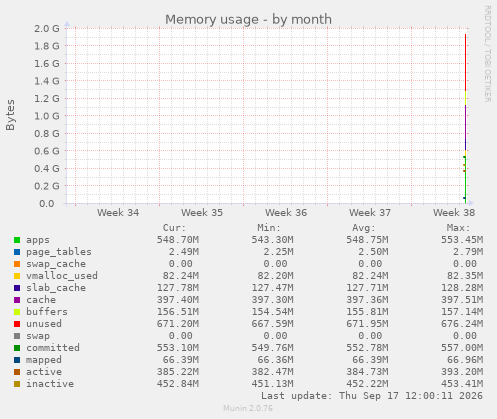Click the buffers min value 154.54M

click(273, 312)
